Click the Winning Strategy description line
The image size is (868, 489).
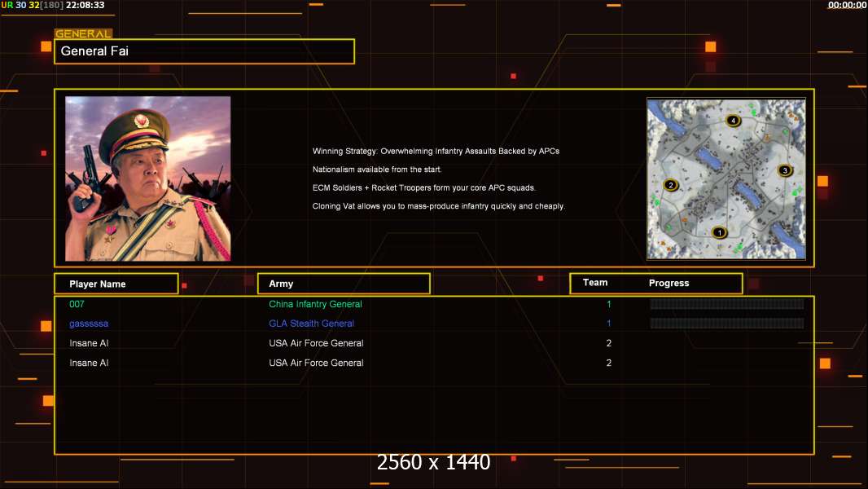click(436, 151)
